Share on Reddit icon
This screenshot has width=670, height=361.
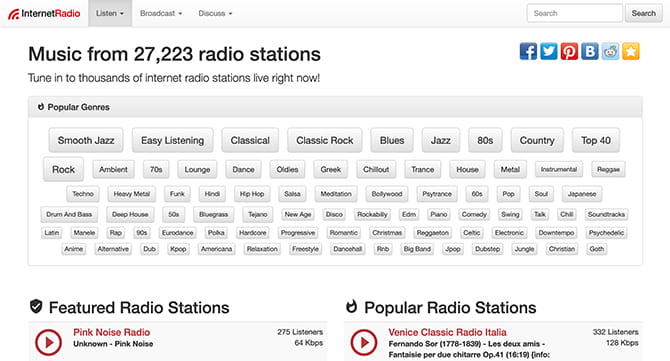coord(610,51)
